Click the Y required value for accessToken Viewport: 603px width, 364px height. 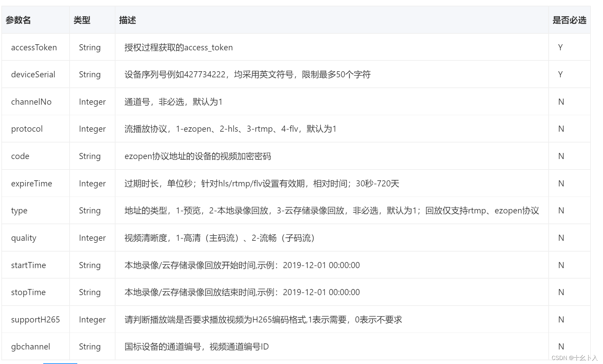click(560, 48)
